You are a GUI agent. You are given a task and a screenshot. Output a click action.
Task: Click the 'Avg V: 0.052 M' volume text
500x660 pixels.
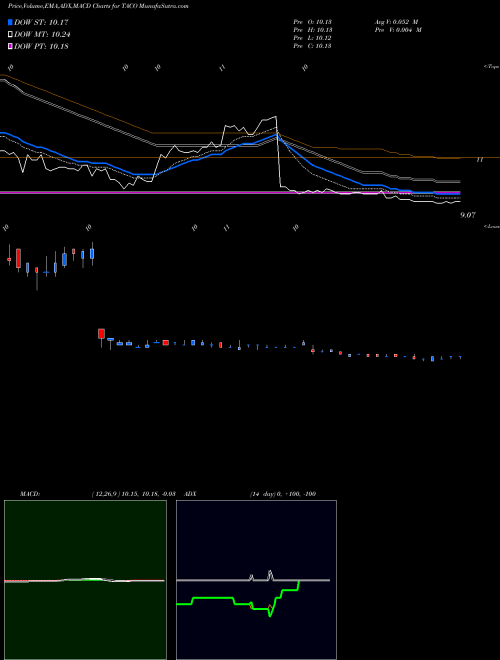[x=397, y=22]
